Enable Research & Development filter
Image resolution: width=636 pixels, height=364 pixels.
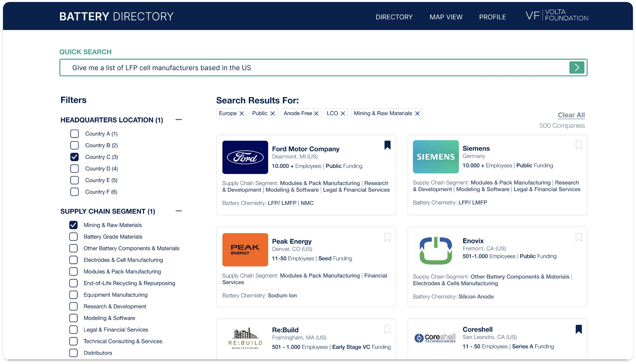tap(73, 306)
